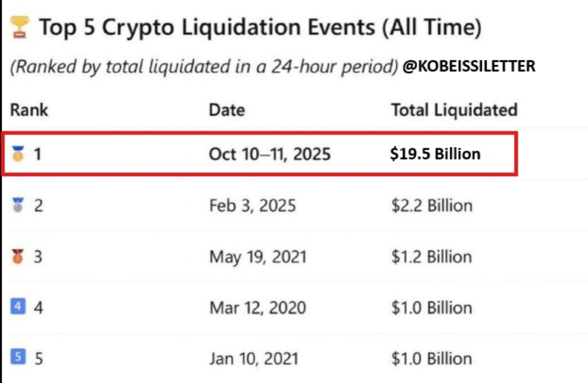Click the silver medal icon for rank 2
Image resolution: width=588 pixels, height=383 pixels.
click(18, 206)
